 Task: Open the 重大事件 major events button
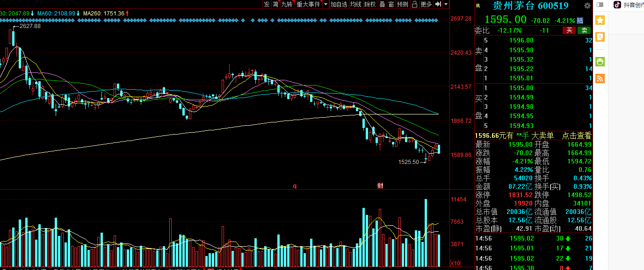pos(309,4)
